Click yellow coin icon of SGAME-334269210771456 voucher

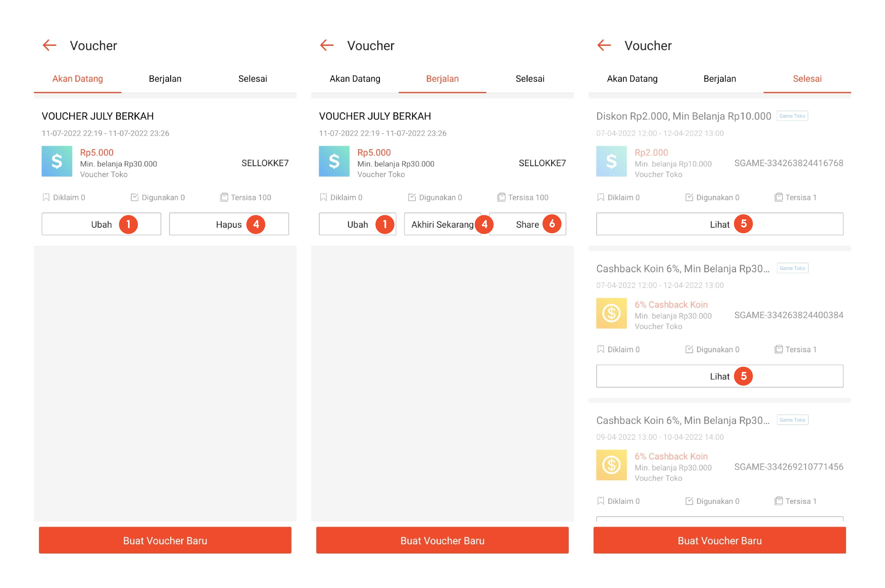pyautogui.click(x=611, y=465)
